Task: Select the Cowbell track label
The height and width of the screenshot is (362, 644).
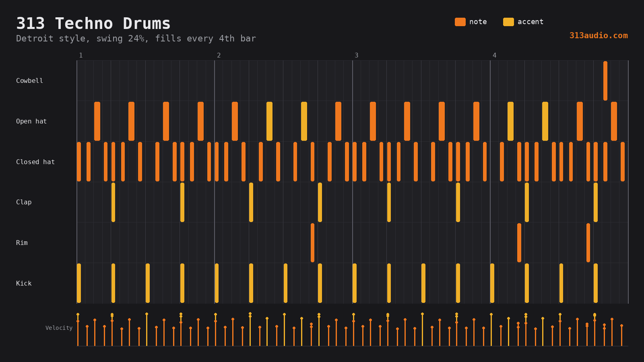Action: click(29, 81)
